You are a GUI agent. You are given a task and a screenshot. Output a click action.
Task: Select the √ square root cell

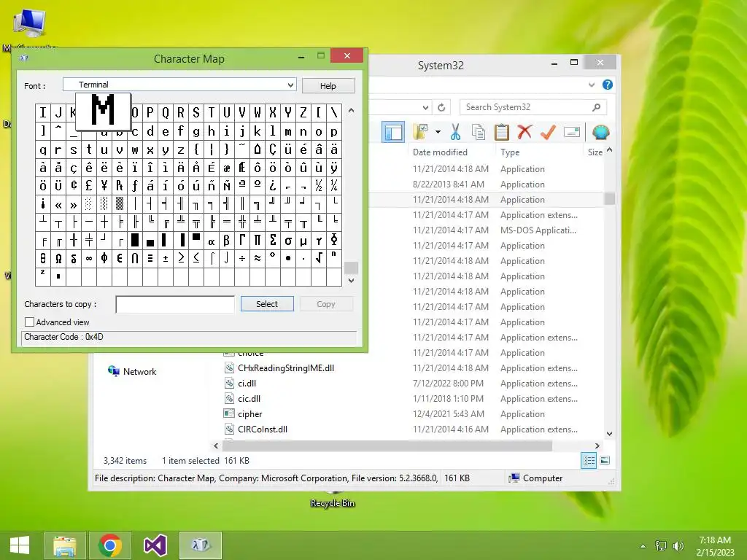(x=319, y=258)
